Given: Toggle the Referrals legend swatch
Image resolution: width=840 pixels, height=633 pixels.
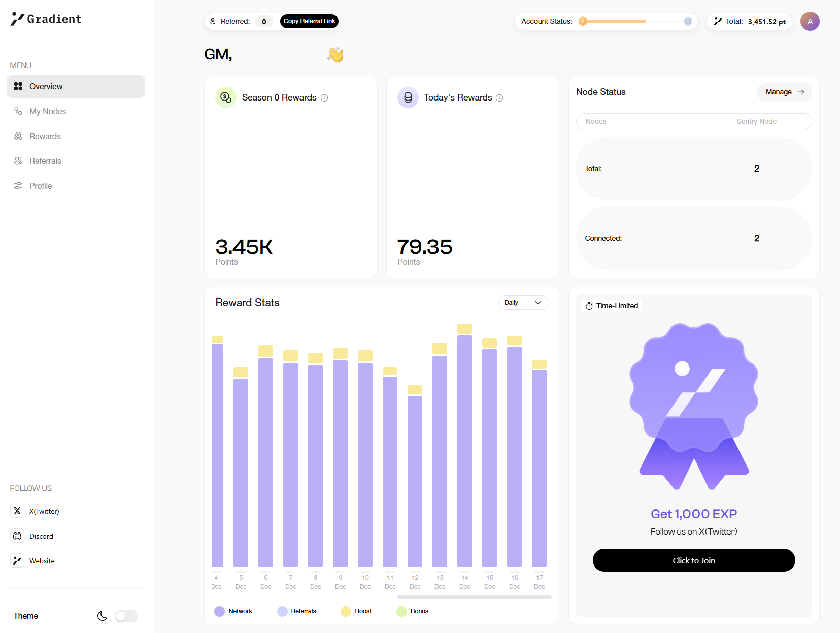Looking at the screenshot, I should tap(282, 611).
